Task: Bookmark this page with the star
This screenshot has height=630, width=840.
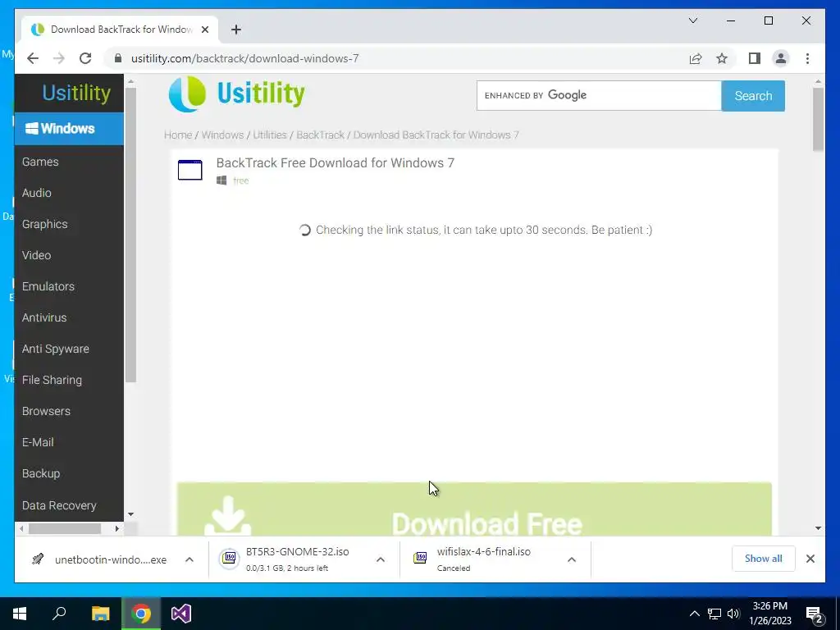Action: pyautogui.click(x=722, y=58)
